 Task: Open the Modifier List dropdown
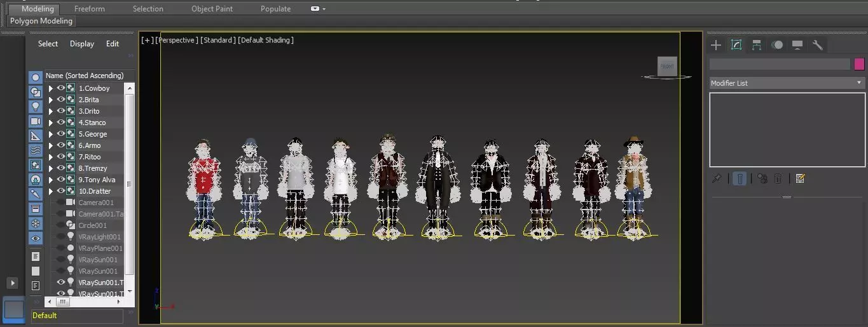tap(787, 83)
